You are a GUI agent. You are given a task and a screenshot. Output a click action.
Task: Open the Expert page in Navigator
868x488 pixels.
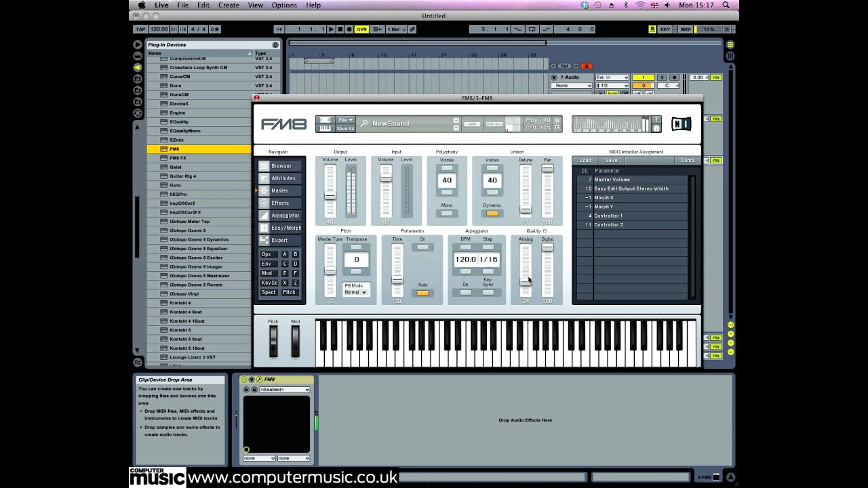coord(281,240)
